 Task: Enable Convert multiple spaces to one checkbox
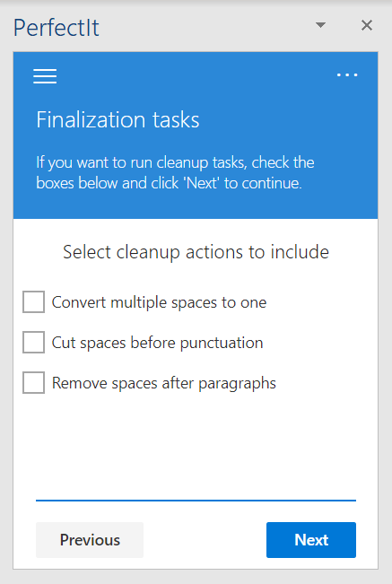(x=33, y=301)
